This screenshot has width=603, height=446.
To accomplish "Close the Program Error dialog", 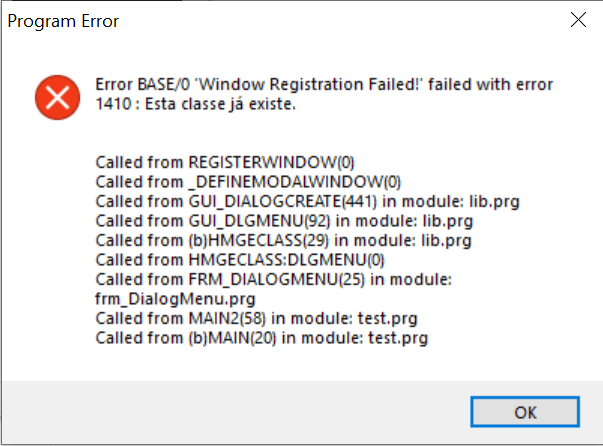I will 577,21.
